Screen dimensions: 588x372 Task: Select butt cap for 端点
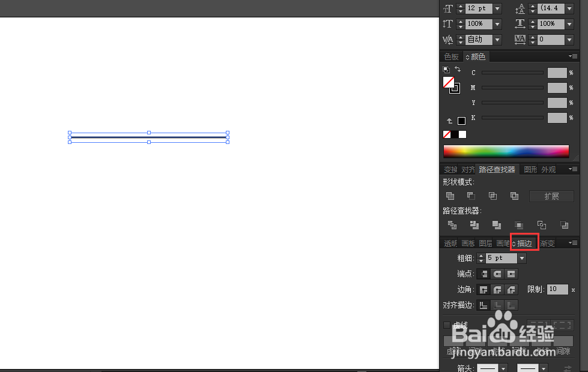click(483, 274)
